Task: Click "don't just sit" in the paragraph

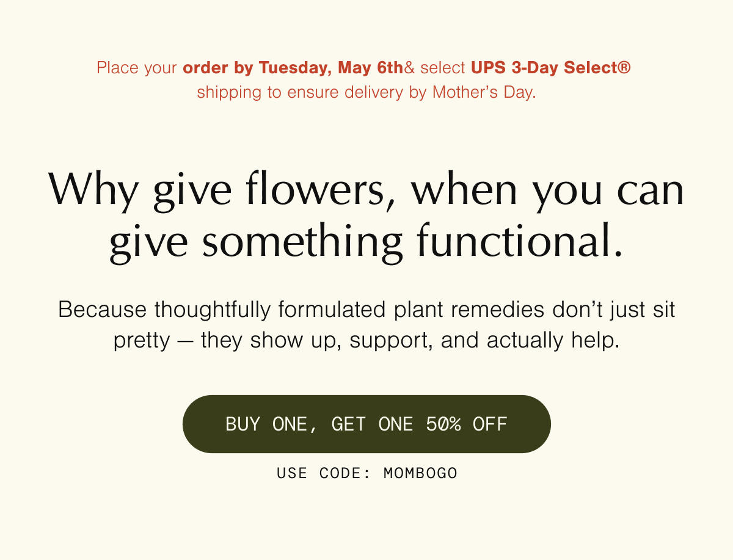Action: (x=613, y=310)
